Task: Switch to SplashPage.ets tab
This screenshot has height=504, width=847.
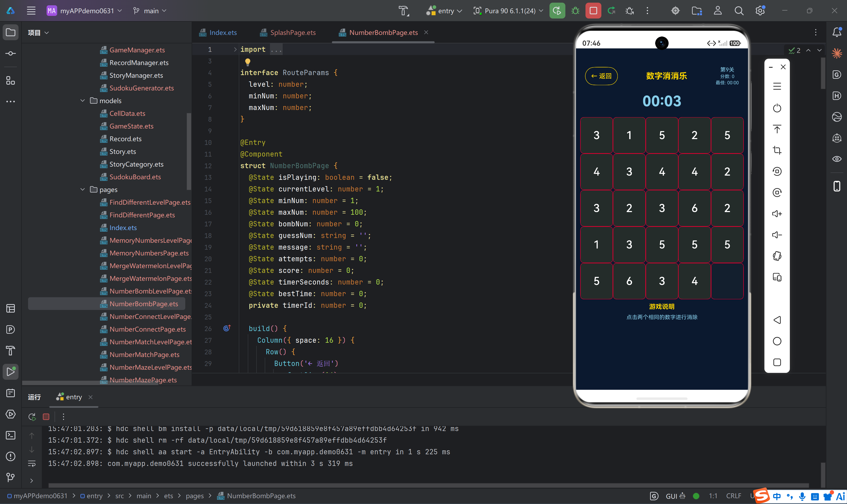Action: click(x=288, y=33)
